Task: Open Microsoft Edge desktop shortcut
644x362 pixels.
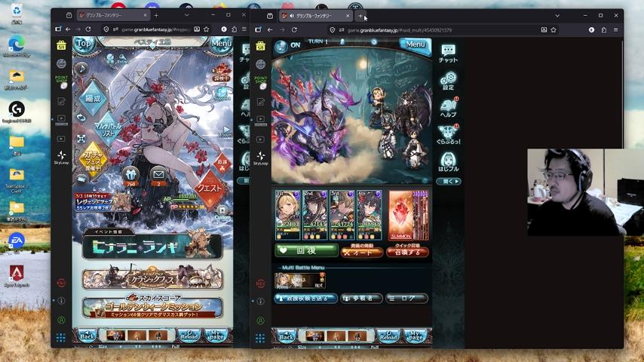Action: tap(17, 45)
